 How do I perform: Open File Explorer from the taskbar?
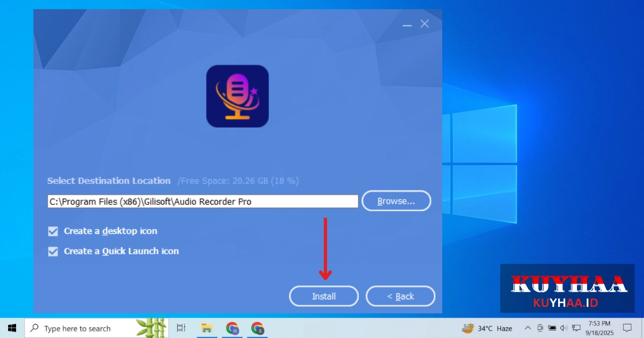point(206,328)
